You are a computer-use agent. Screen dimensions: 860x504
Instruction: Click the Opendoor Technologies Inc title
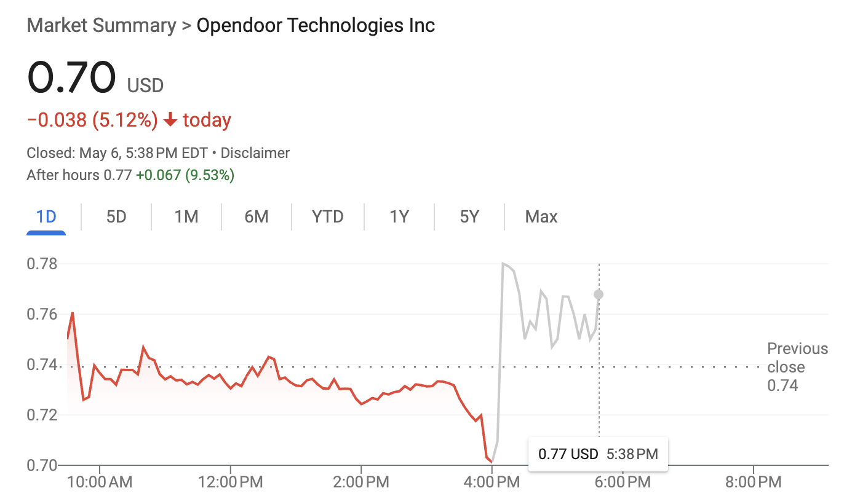coord(316,26)
